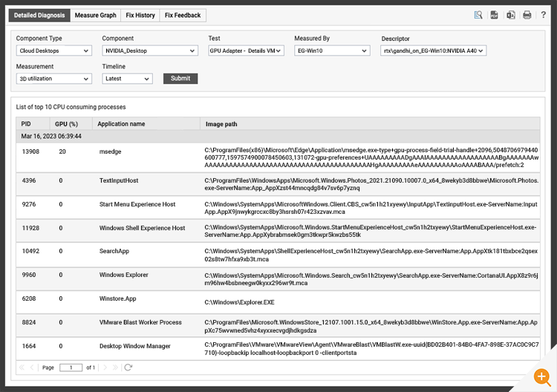Select the SearchApp application name
Viewport: 557px width, 392px height.
point(114,251)
